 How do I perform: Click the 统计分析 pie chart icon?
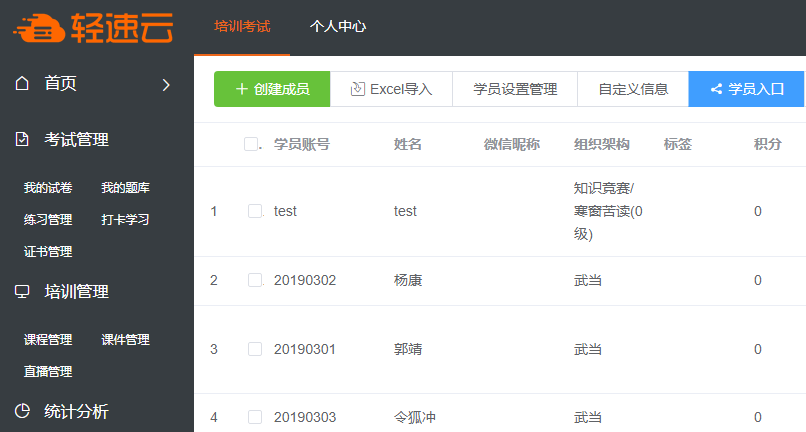[22, 411]
